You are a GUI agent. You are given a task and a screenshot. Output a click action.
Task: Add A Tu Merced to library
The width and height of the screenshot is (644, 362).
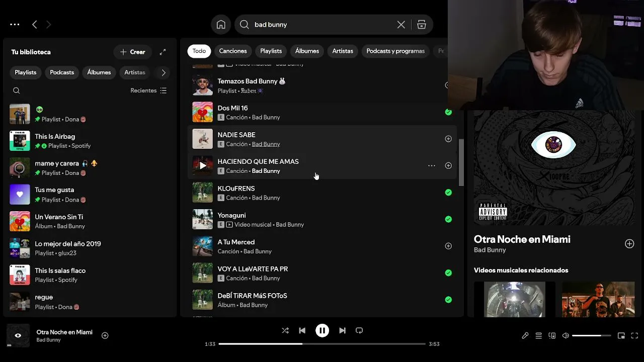pos(448,246)
